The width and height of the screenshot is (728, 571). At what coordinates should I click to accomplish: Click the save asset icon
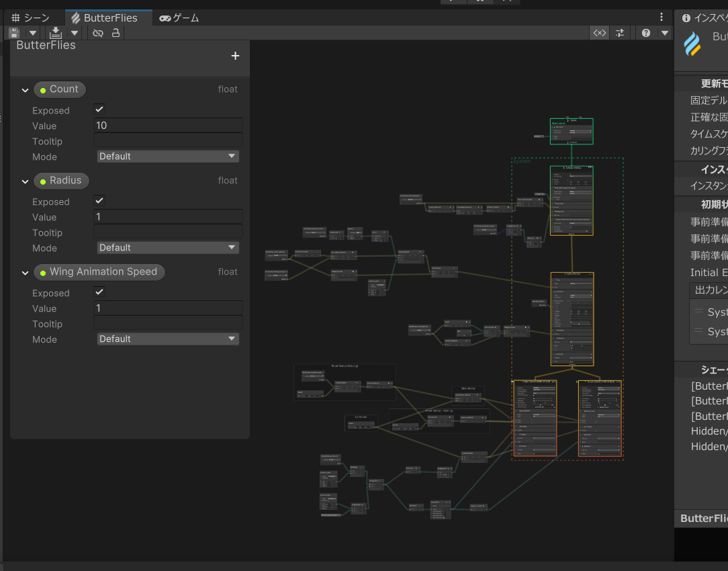pyautogui.click(x=14, y=33)
